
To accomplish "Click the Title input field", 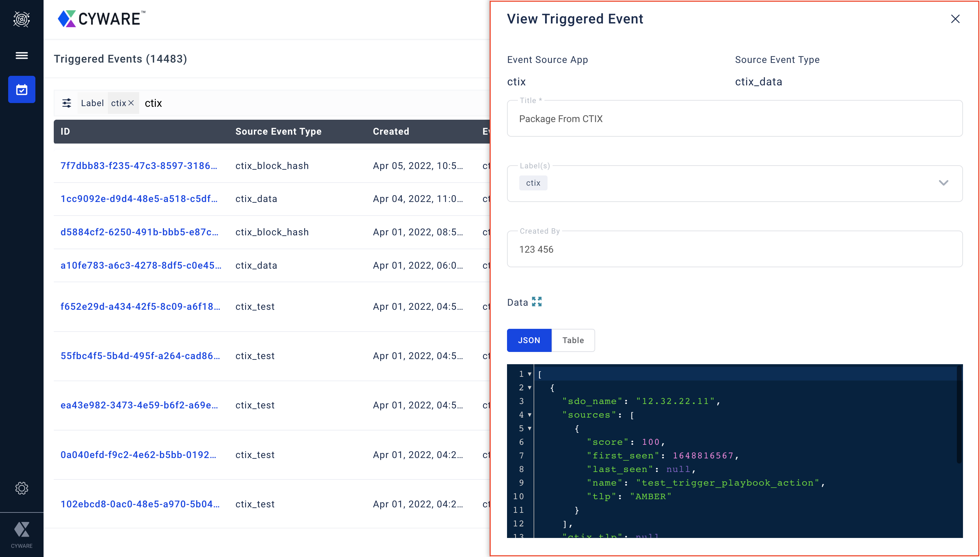I will pos(734,119).
